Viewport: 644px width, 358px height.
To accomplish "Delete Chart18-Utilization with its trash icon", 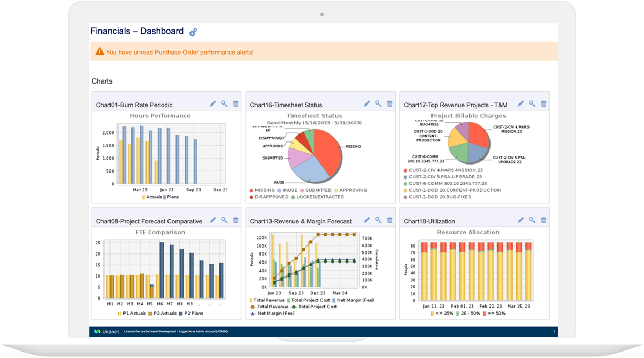I will 544,220.
